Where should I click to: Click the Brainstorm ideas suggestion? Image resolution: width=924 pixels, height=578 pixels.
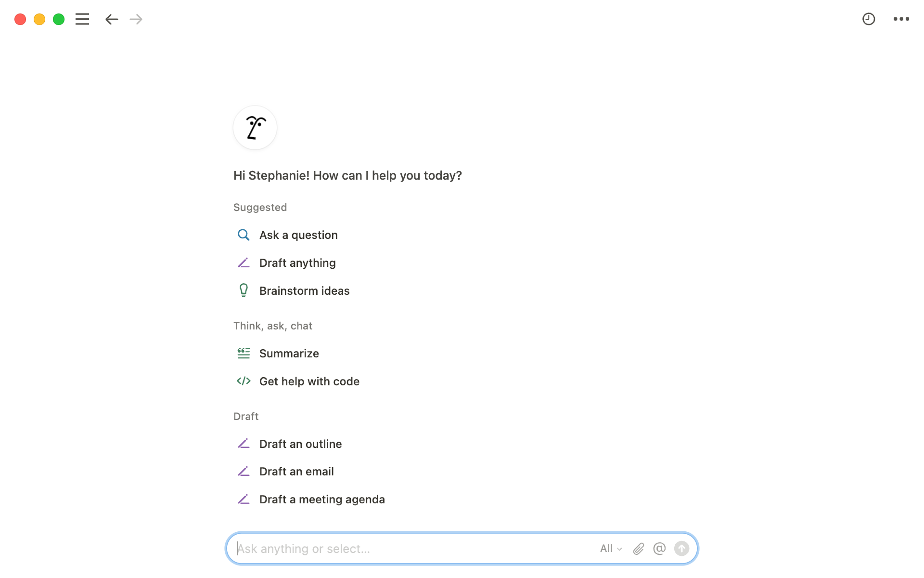click(305, 290)
